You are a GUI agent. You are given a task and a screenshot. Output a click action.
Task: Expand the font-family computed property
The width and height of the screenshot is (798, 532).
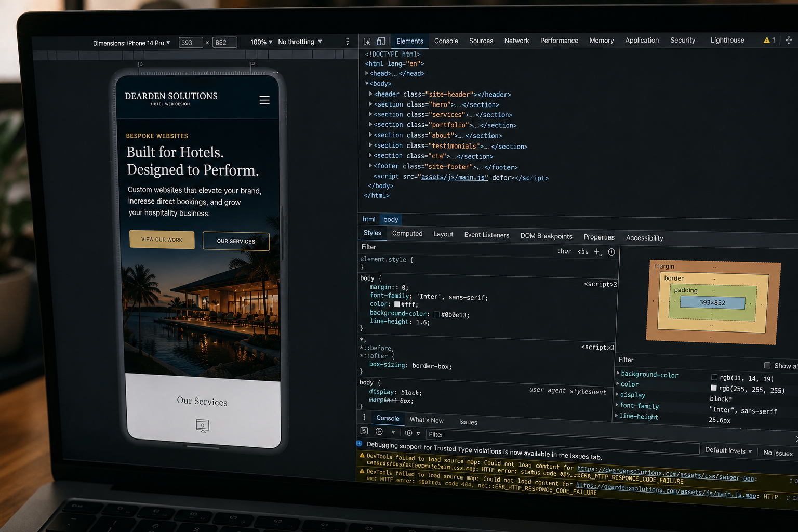(x=617, y=405)
